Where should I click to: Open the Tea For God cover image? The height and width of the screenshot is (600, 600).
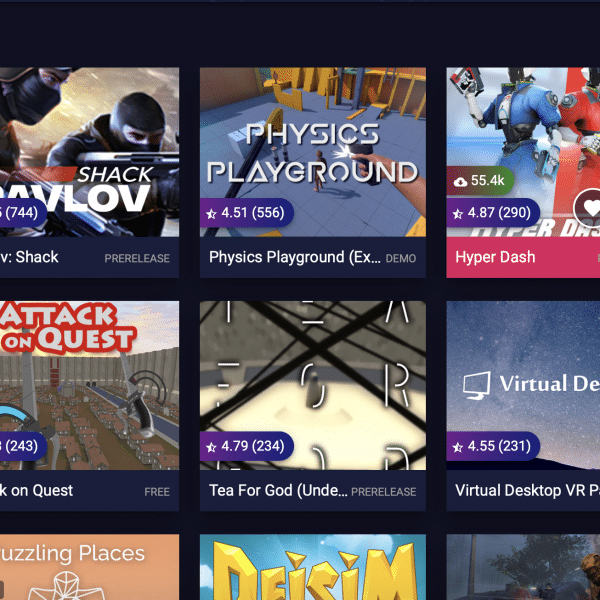click(313, 385)
